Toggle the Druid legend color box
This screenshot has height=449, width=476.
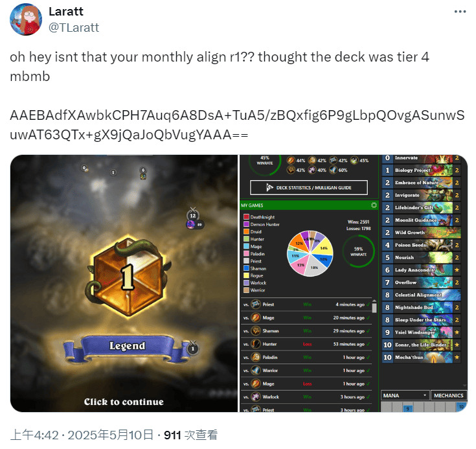(246, 231)
